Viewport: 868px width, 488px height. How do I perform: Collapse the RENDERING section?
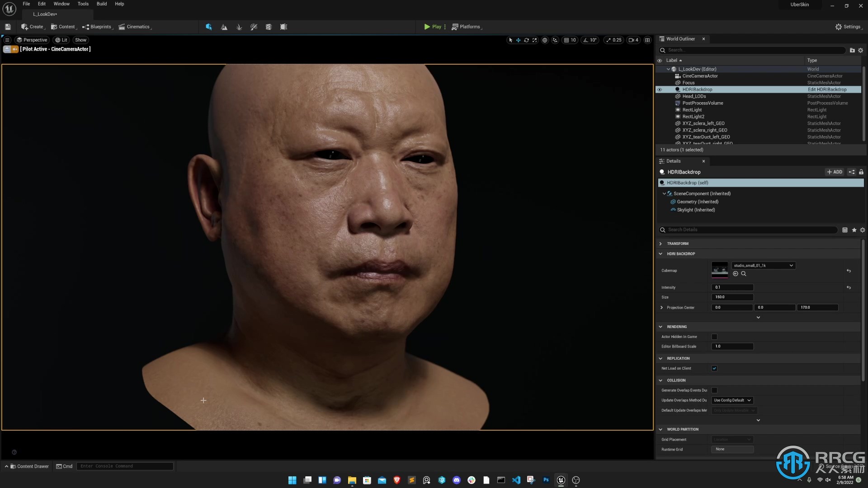point(660,327)
